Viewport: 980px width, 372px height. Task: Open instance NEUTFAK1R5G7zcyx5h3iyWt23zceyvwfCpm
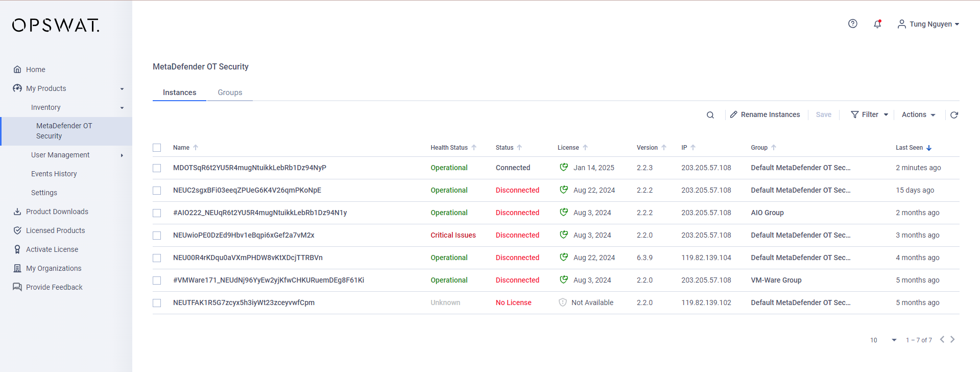(244, 303)
